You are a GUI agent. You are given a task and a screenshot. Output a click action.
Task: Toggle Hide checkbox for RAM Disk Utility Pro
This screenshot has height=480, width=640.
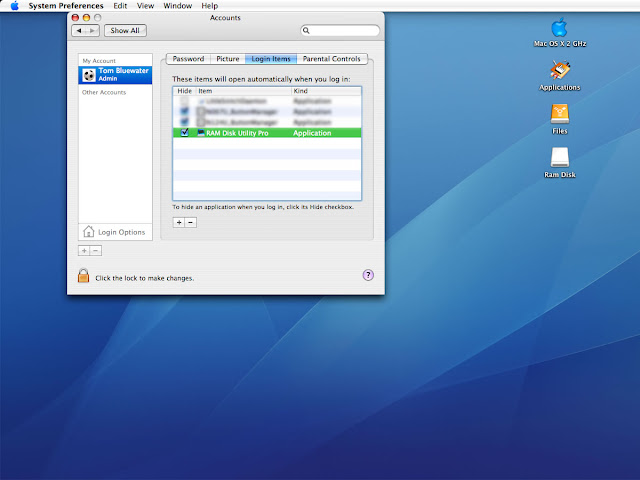[184, 132]
